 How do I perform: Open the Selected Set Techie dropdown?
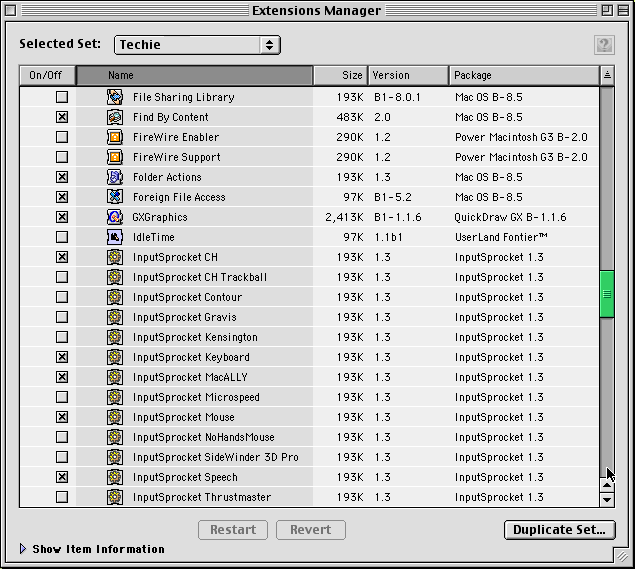click(197, 45)
